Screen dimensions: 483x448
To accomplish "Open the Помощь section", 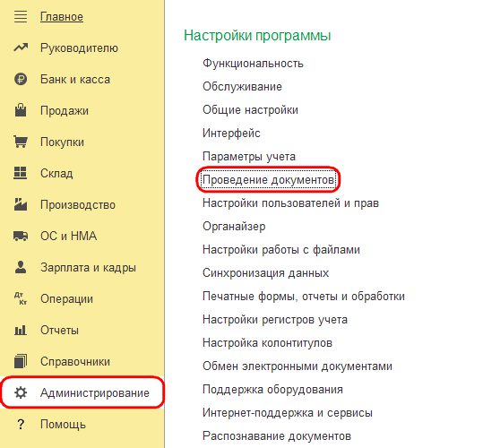I will [63, 425].
